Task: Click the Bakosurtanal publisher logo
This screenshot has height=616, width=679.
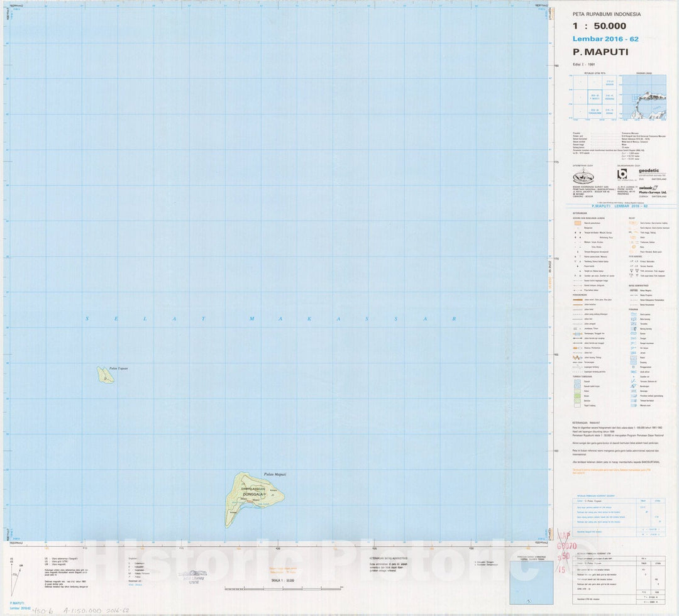Action: pyautogui.click(x=583, y=176)
